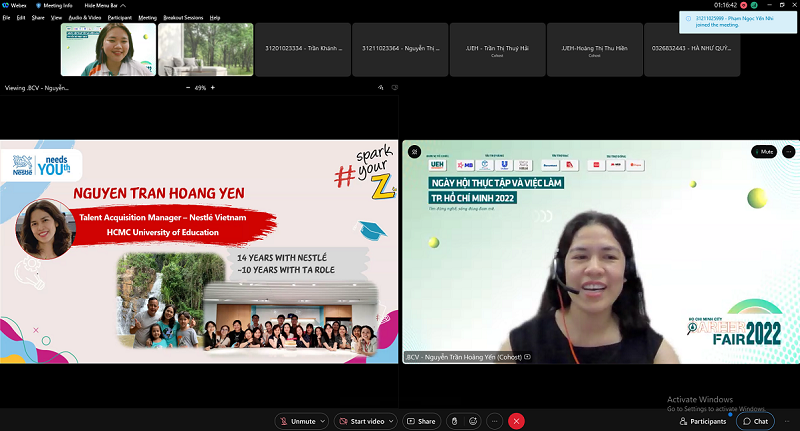The image size is (800, 431).
Task: Open the Participants panel
Action: pos(703,421)
